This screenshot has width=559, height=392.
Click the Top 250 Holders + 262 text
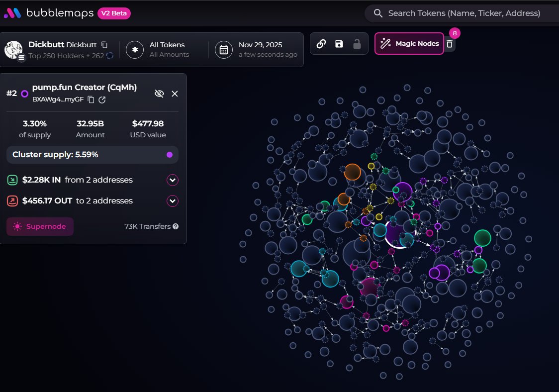pyautogui.click(x=66, y=56)
